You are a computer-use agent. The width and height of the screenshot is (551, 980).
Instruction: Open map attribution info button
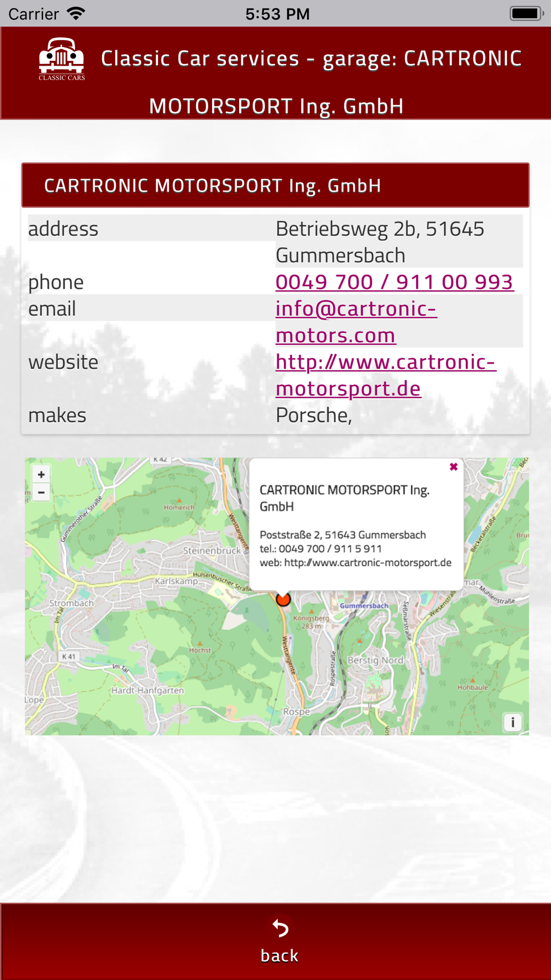(x=512, y=722)
